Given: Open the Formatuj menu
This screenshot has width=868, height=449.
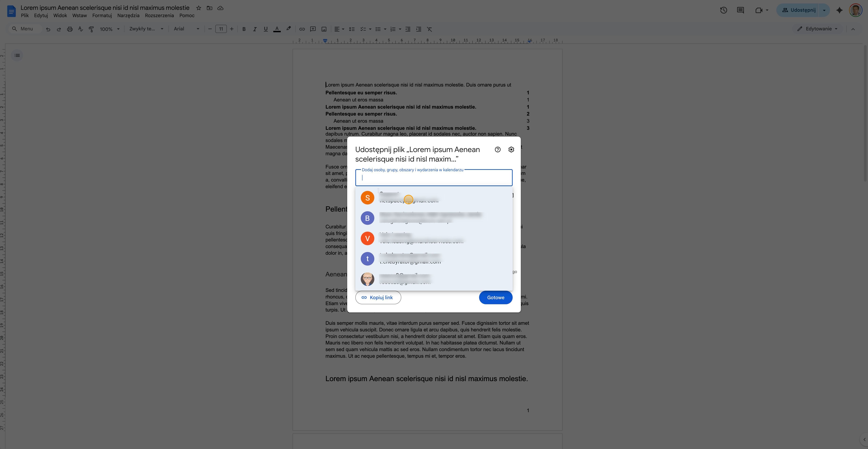Looking at the screenshot, I should [x=102, y=15].
